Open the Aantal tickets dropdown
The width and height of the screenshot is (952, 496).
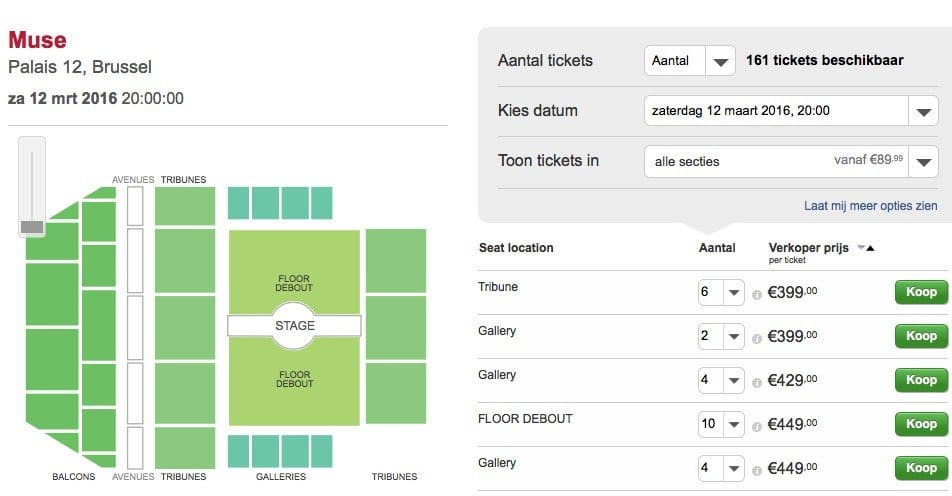690,61
